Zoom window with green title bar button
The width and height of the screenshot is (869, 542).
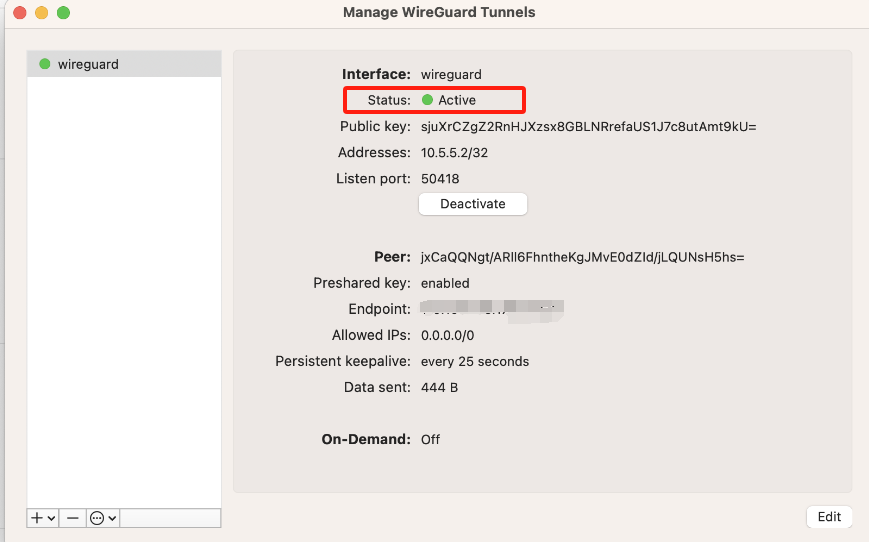click(63, 13)
